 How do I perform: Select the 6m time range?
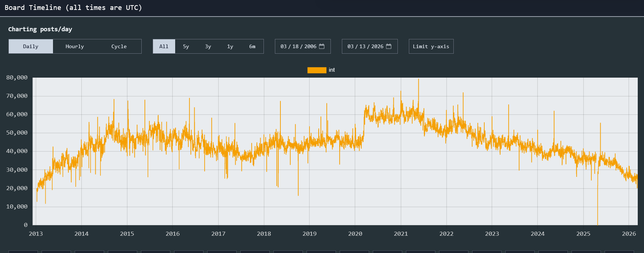[x=252, y=46]
